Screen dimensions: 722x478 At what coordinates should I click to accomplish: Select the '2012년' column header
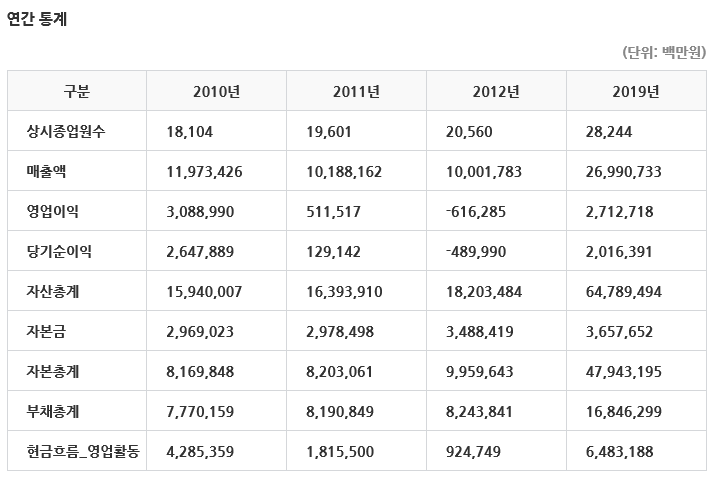tap(496, 91)
